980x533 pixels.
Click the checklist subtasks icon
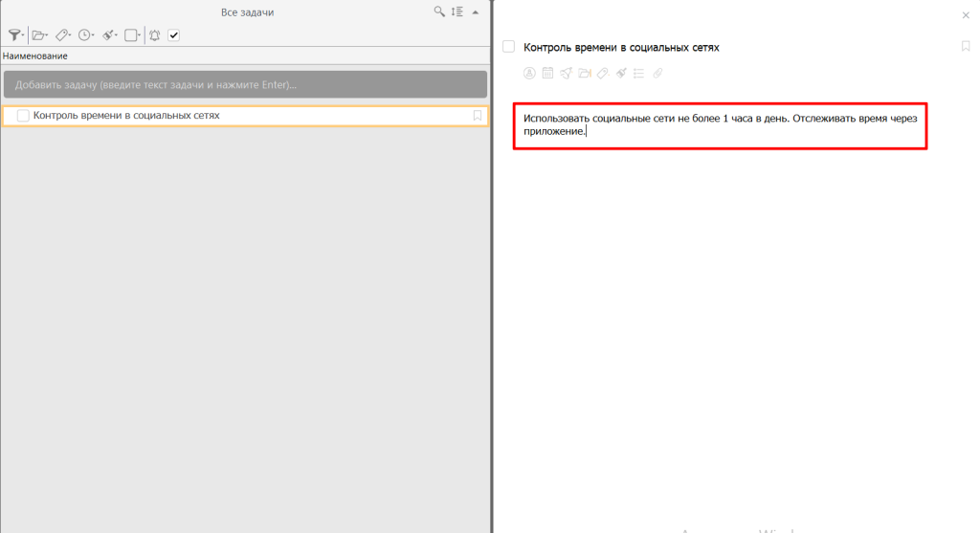coord(638,73)
